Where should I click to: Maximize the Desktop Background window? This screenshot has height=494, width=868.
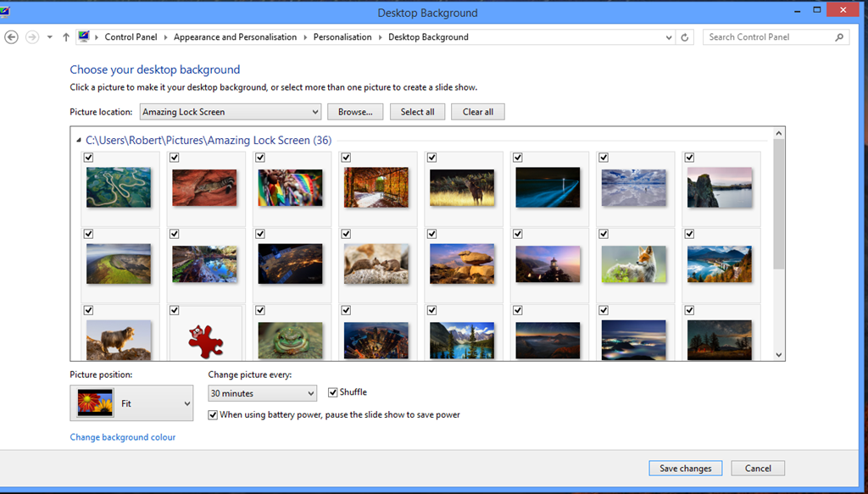click(816, 10)
